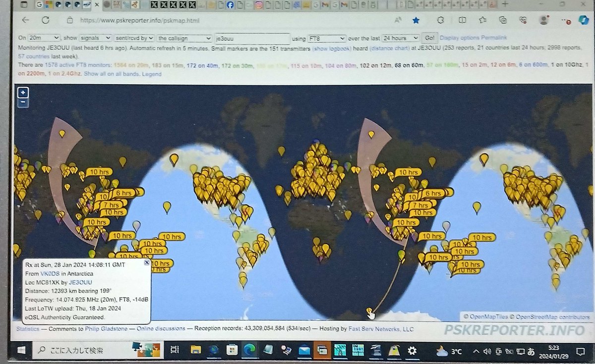Click the 57 countries link
This screenshot has width=595, height=364.
(x=33, y=57)
